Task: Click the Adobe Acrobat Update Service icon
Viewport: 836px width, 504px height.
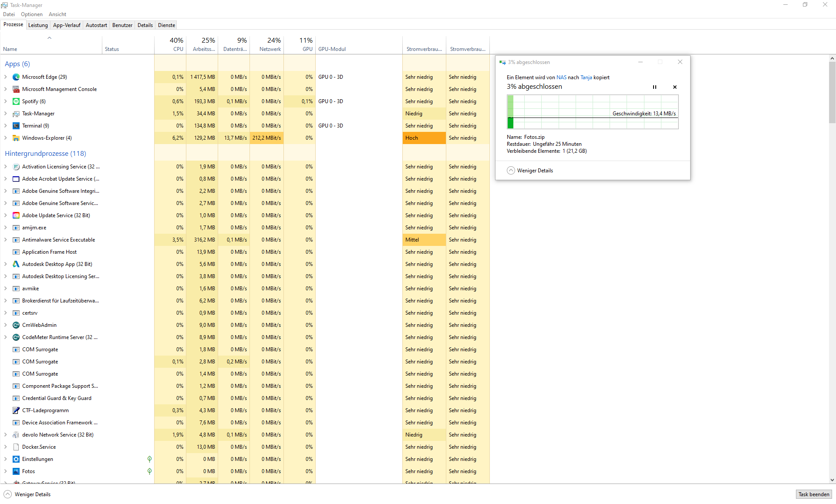Action: coord(16,179)
